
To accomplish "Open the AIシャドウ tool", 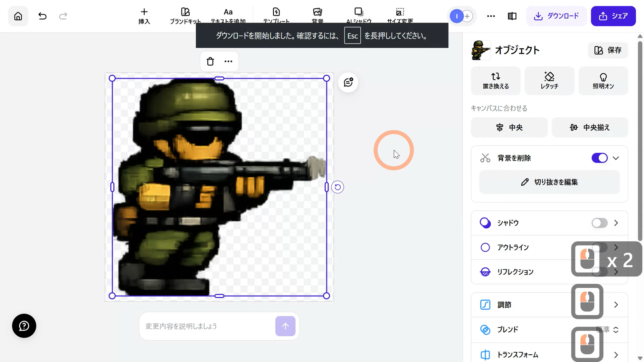I will point(359,16).
